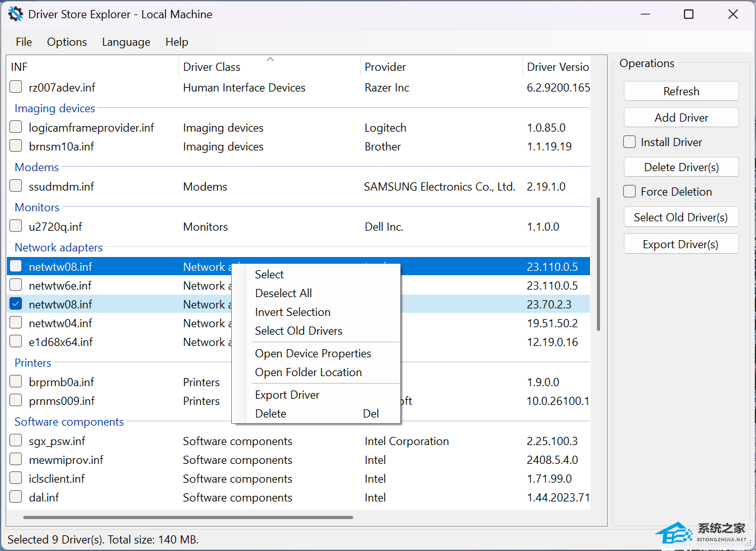
Task: Click the vertical scrollbar thumb of driver list
Action: [598, 263]
